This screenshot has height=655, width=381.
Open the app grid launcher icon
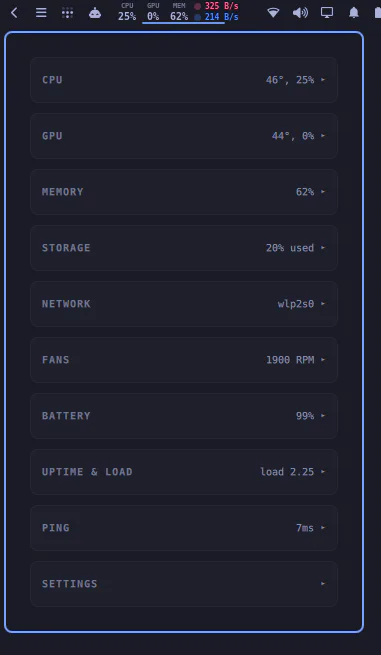[67, 13]
